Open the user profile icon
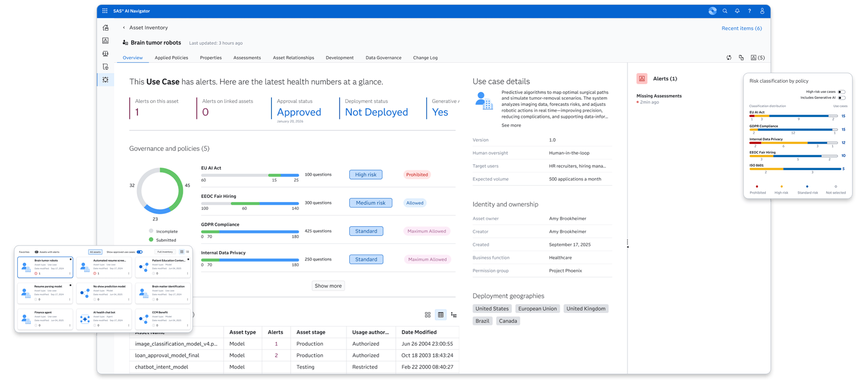The image size is (868, 380). [762, 11]
